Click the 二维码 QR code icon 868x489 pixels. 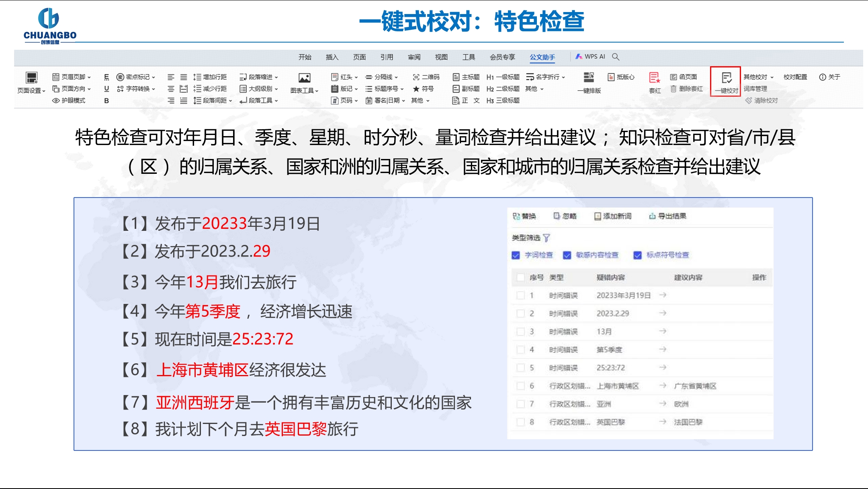pyautogui.click(x=416, y=77)
